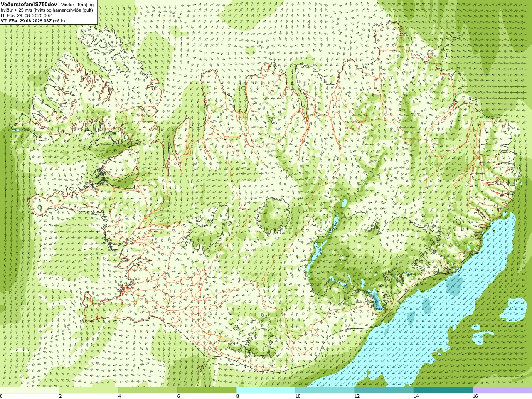Click the scale label '2'
This screenshot has width=532, height=399.
[60, 397]
